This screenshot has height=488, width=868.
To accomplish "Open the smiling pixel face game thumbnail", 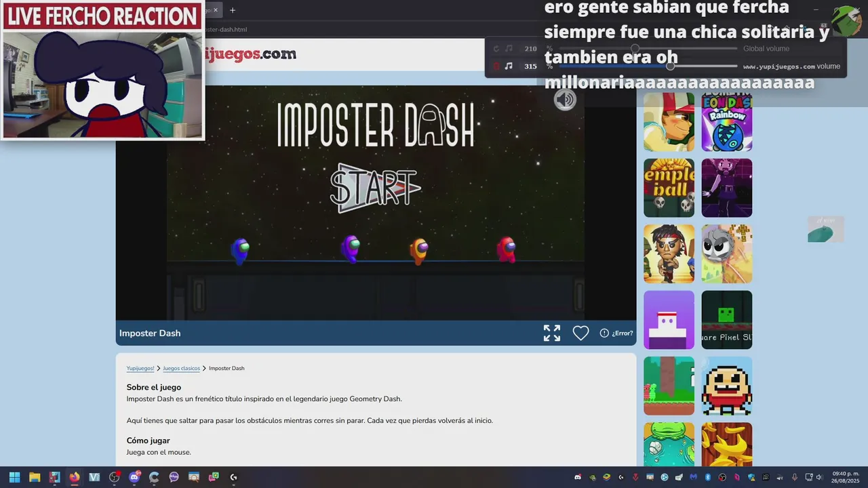I will 727,386.
